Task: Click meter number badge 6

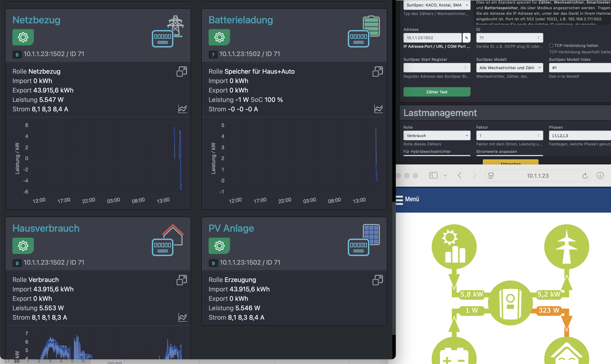Action: 17,55
